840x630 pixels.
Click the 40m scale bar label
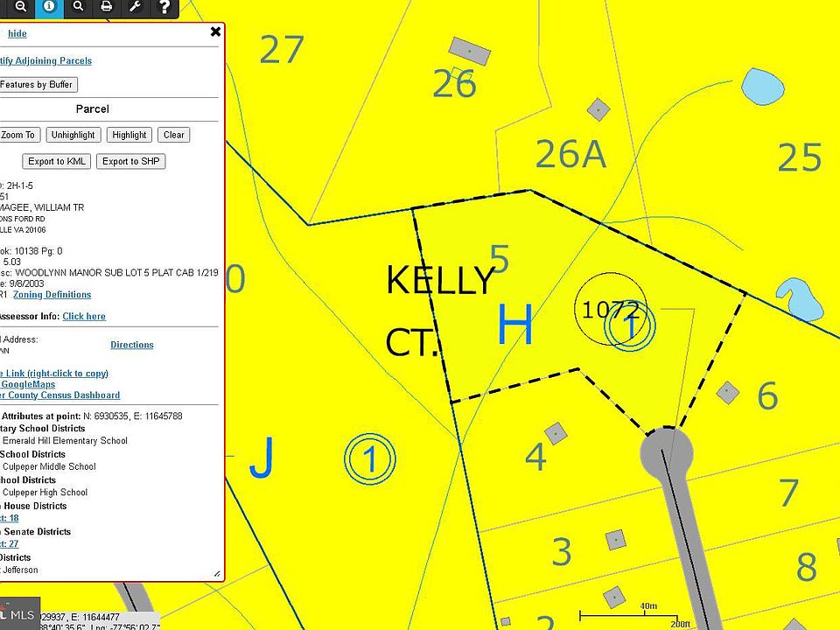(x=648, y=605)
